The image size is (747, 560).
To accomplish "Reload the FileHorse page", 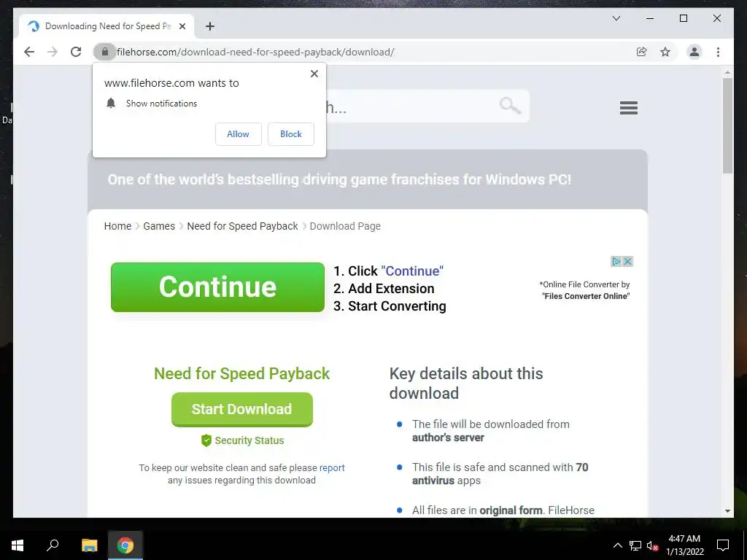I will [76, 52].
